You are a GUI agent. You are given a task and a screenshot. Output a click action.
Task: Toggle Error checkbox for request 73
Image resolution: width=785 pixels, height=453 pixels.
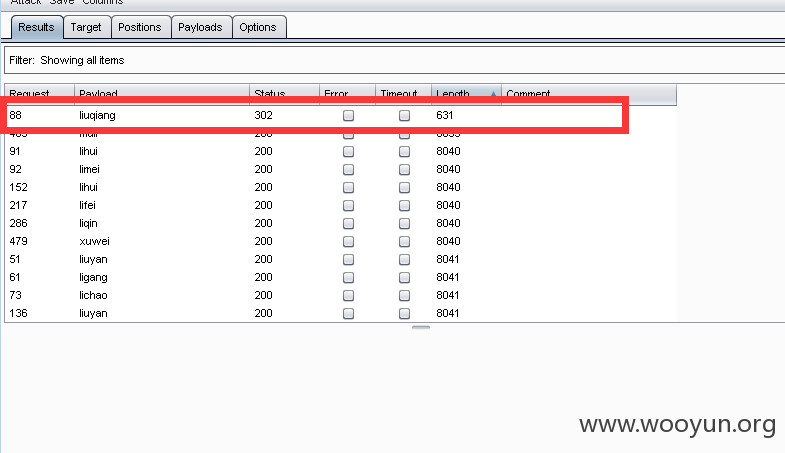click(348, 296)
